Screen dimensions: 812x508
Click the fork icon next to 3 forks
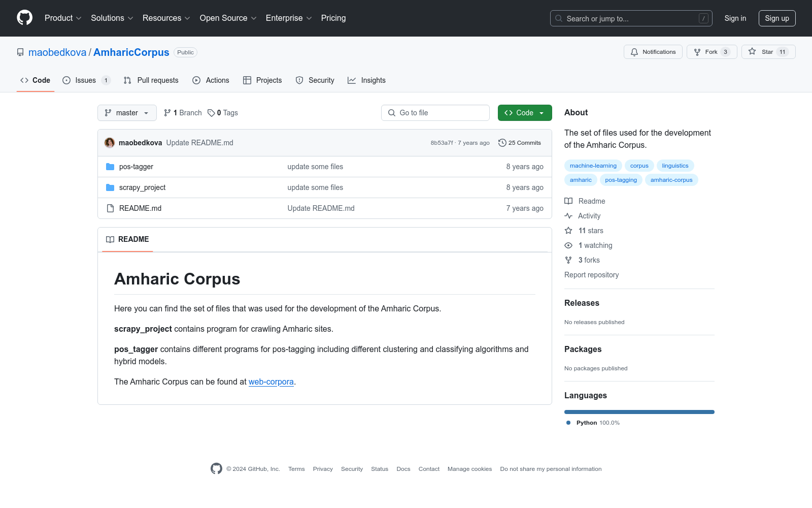point(568,260)
